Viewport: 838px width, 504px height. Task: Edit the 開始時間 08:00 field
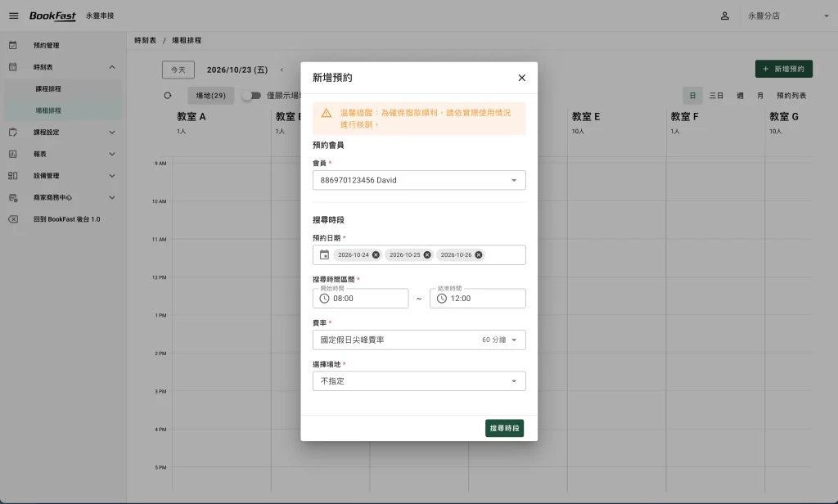click(x=361, y=299)
